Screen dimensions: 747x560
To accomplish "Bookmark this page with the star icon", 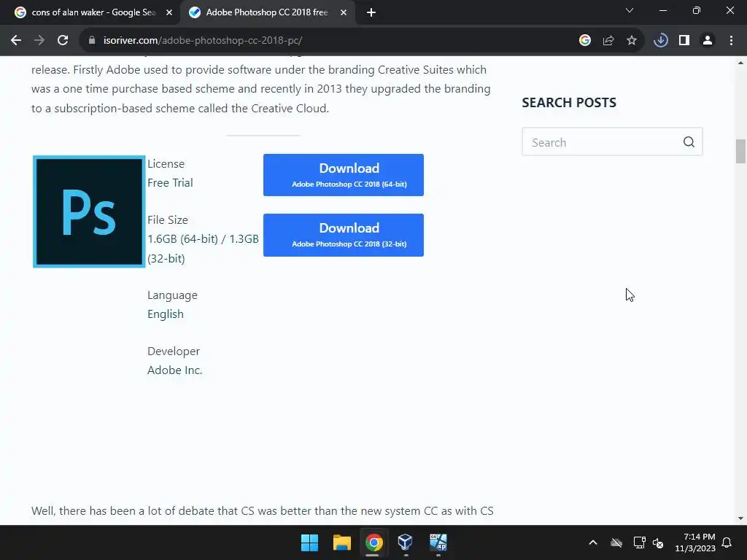I will [x=632, y=41].
